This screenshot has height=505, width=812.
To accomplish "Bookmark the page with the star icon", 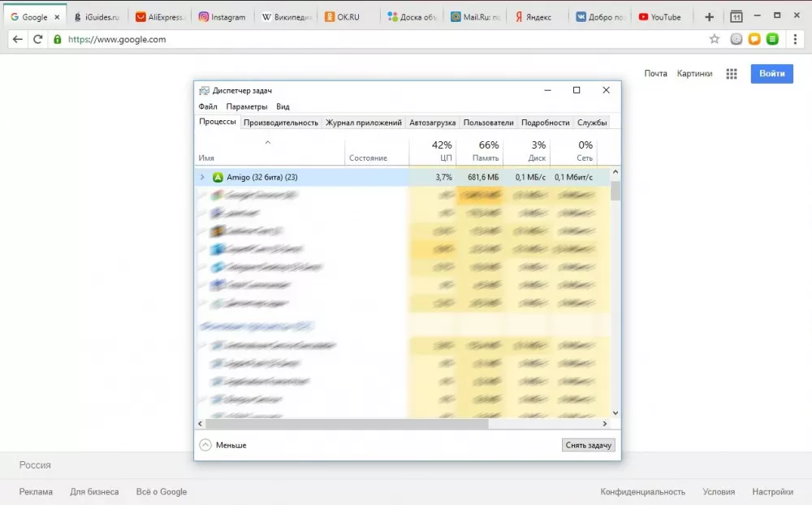I will coord(715,39).
